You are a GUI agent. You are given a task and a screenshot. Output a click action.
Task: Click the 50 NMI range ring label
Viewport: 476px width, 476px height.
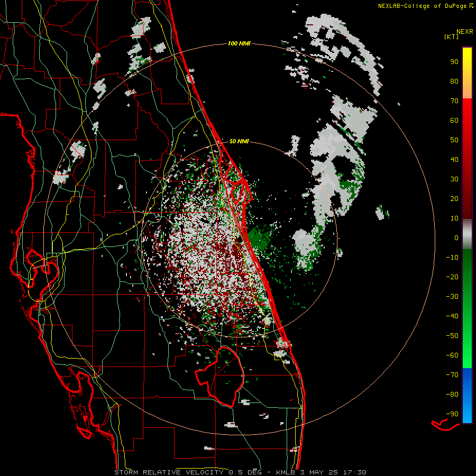(x=239, y=141)
